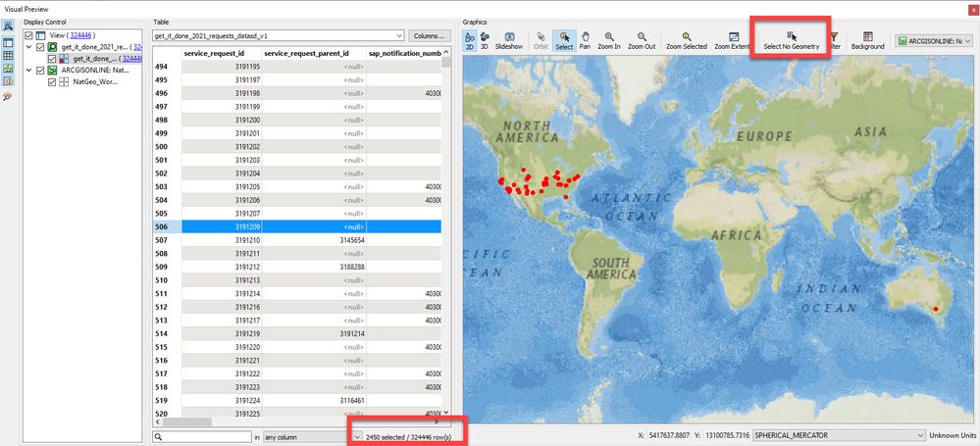980x446 pixels.
Task: Switch the graphics view to 2D
Action: [469, 40]
